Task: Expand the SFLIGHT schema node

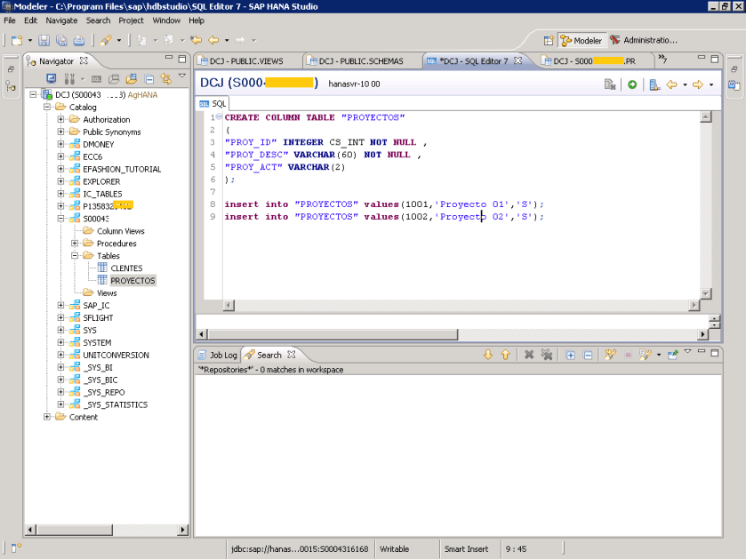Action: coord(61,318)
